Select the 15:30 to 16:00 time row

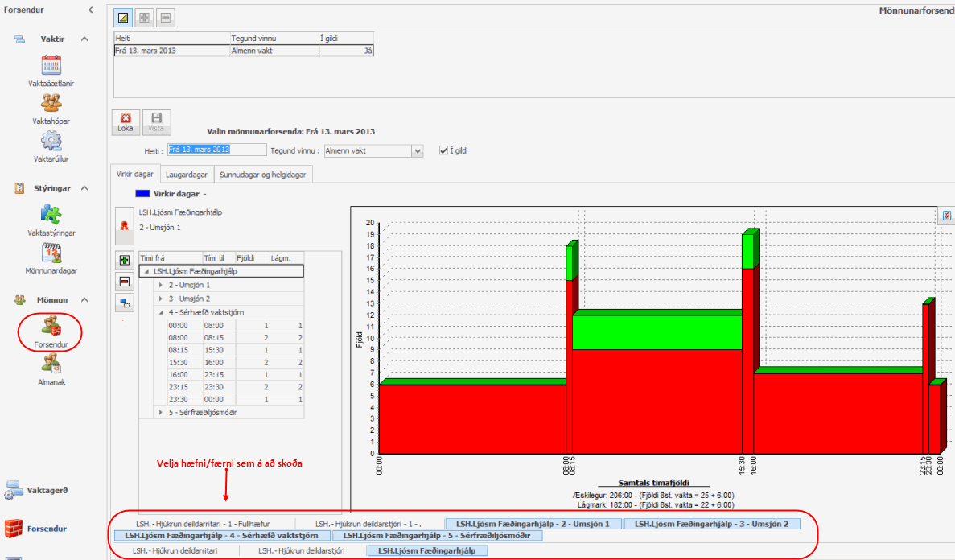(235, 363)
